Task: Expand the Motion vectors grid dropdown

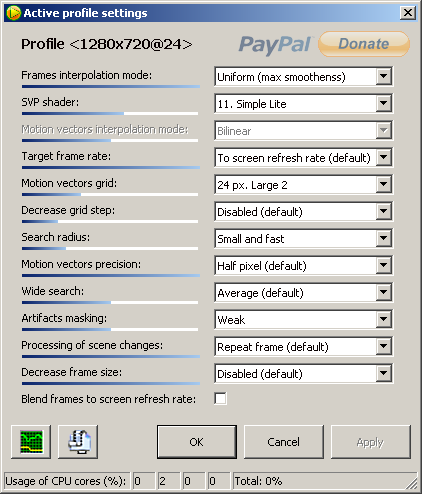Action: 303,185
